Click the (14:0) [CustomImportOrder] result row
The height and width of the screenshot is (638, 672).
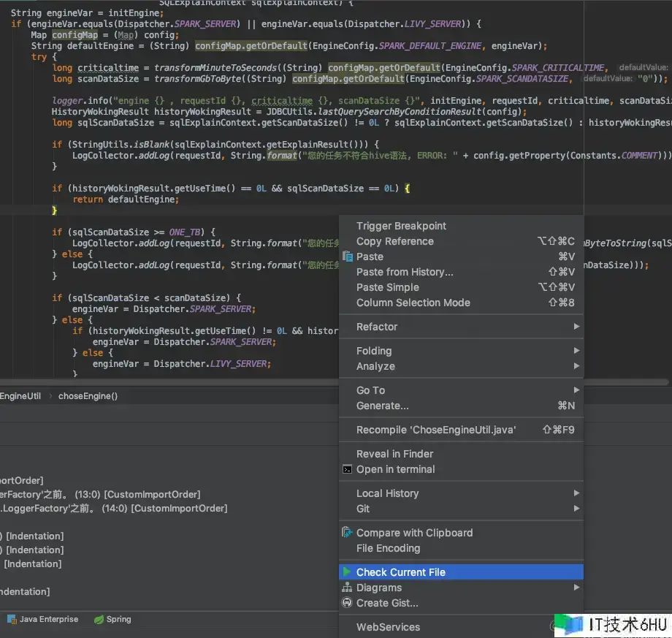tap(113, 509)
